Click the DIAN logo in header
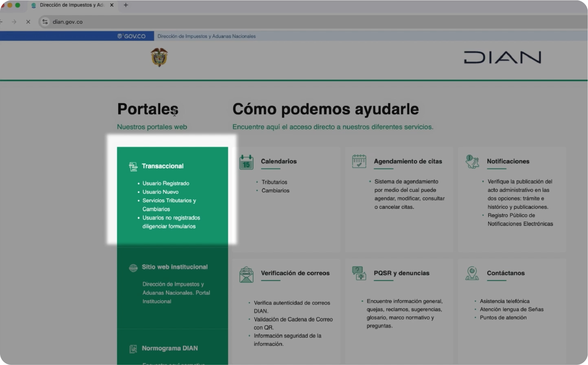This screenshot has height=365, width=588. [x=502, y=57]
